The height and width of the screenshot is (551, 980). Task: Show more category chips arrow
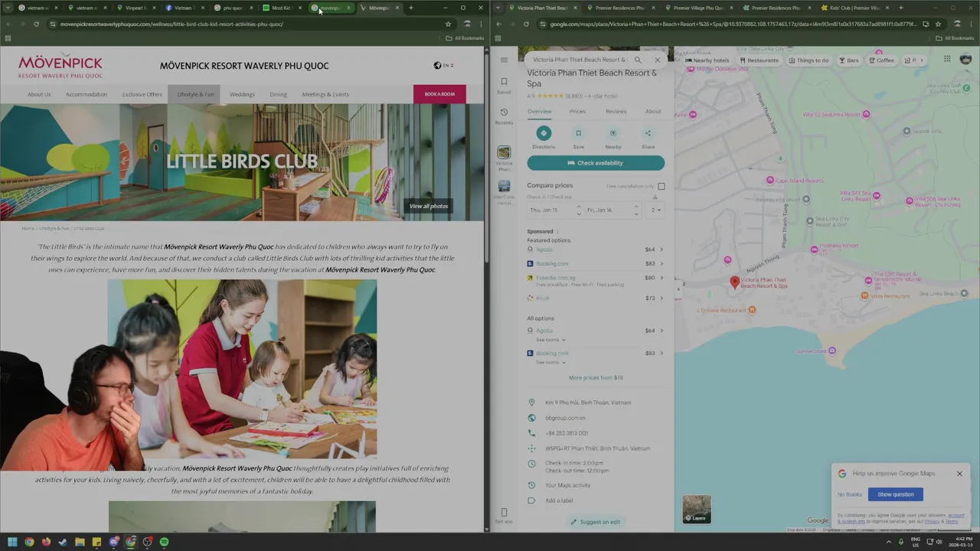[922, 60]
